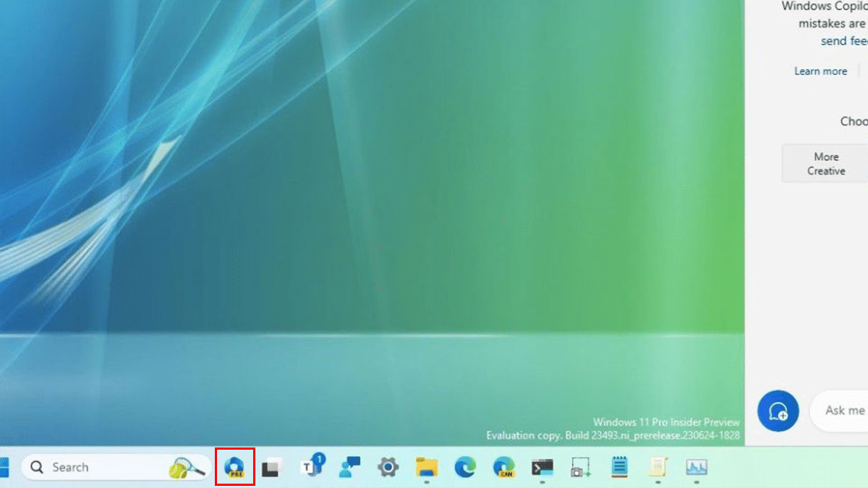Select More Creative conversation style

pyautogui.click(x=826, y=164)
